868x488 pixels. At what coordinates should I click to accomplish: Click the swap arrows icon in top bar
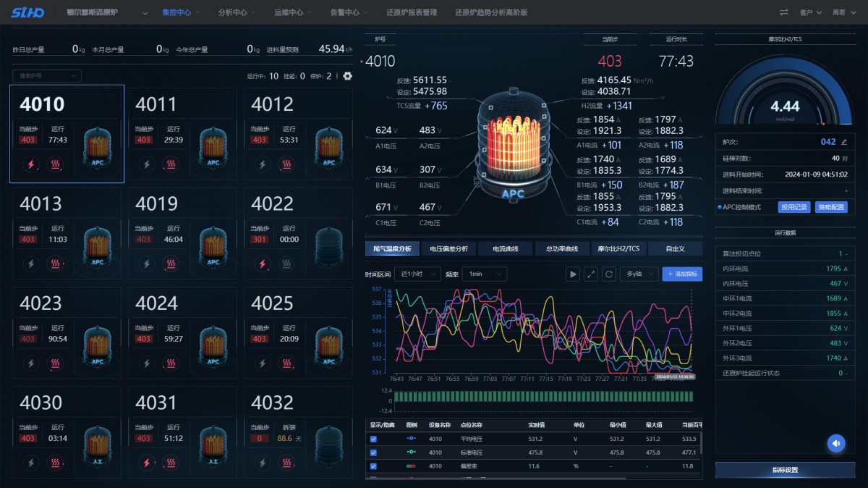click(x=783, y=12)
